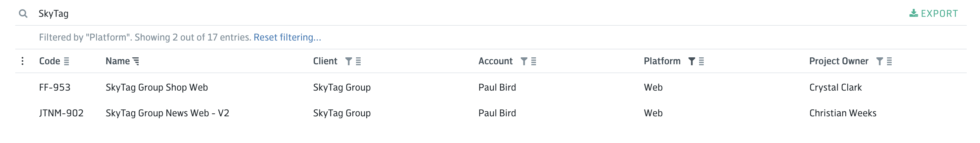Image resolution: width=980 pixels, height=143 pixels.
Task: Toggle the Name column sort icon
Action: tap(136, 61)
